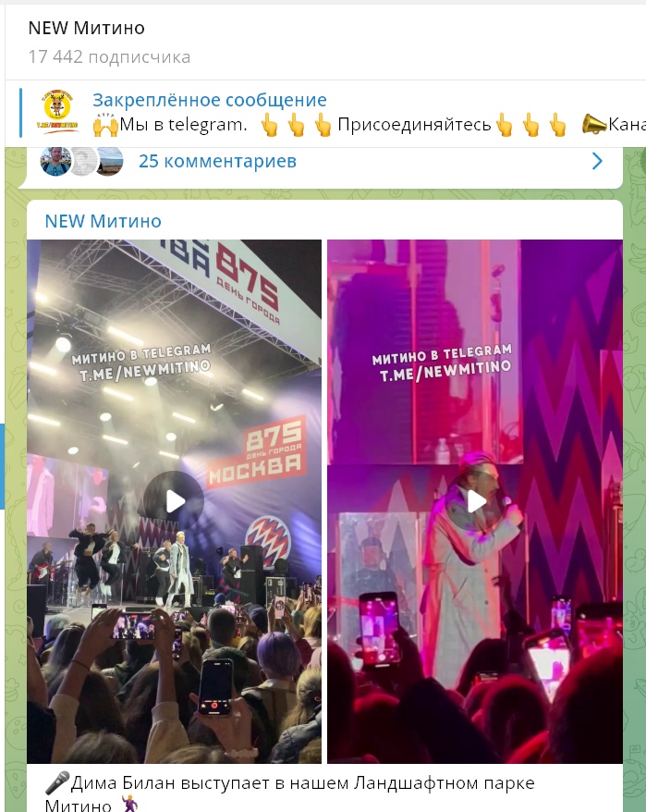Open NEW Митино channel header title
Viewport: 646px width, 812px height.
(87, 28)
